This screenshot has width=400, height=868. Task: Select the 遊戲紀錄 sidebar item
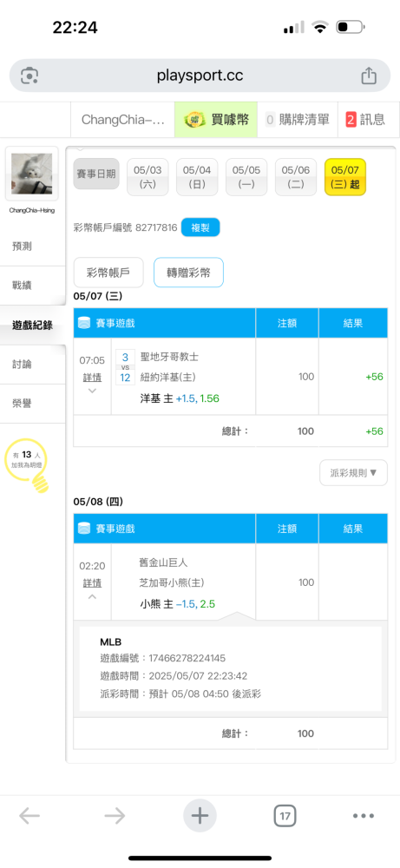point(33,325)
